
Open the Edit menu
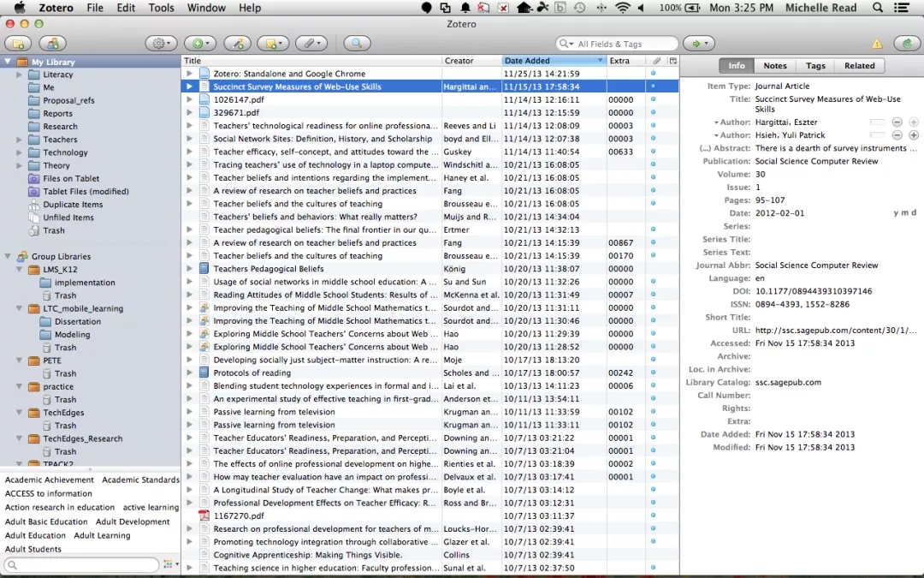tap(126, 8)
